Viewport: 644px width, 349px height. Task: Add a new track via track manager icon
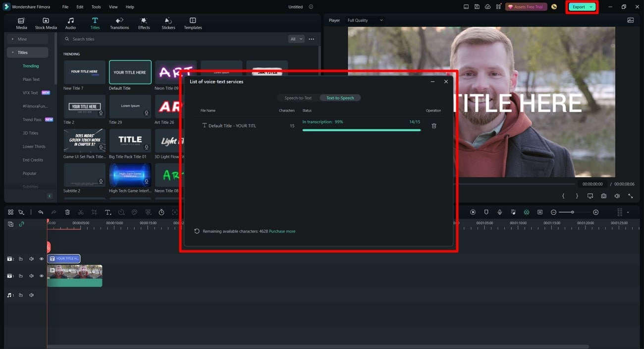point(10,224)
